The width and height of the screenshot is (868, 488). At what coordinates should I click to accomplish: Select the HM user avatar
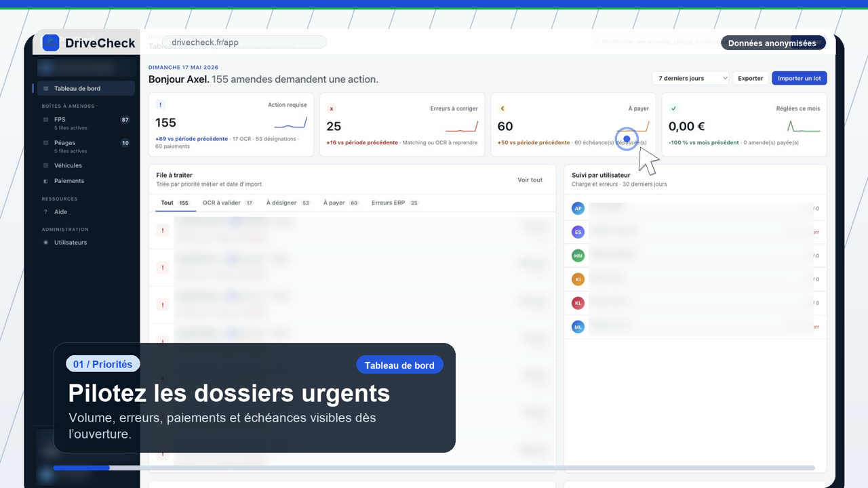[578, 256]
